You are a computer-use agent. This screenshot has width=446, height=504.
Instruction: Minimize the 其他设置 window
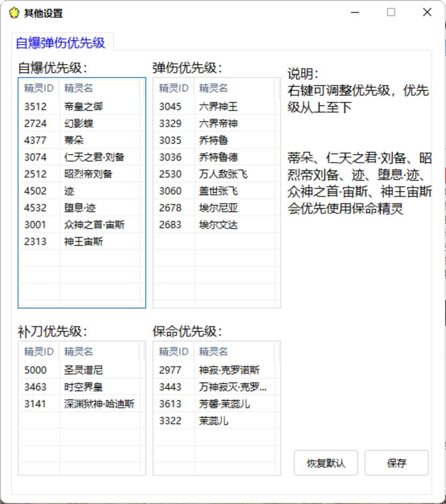click(x=355, y=13)
